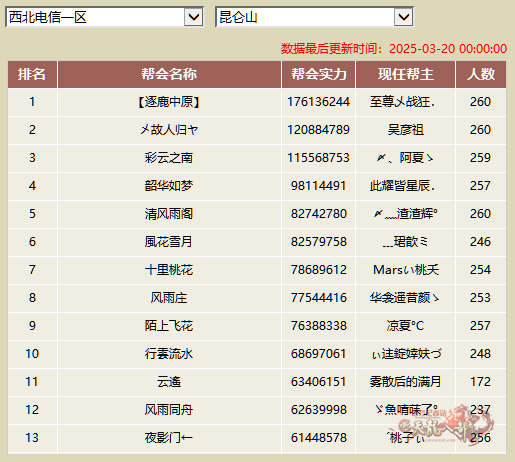The width and height of the screenshot is (515, 462).
Task: Click strength value 78689612
Action: (319, 270)
